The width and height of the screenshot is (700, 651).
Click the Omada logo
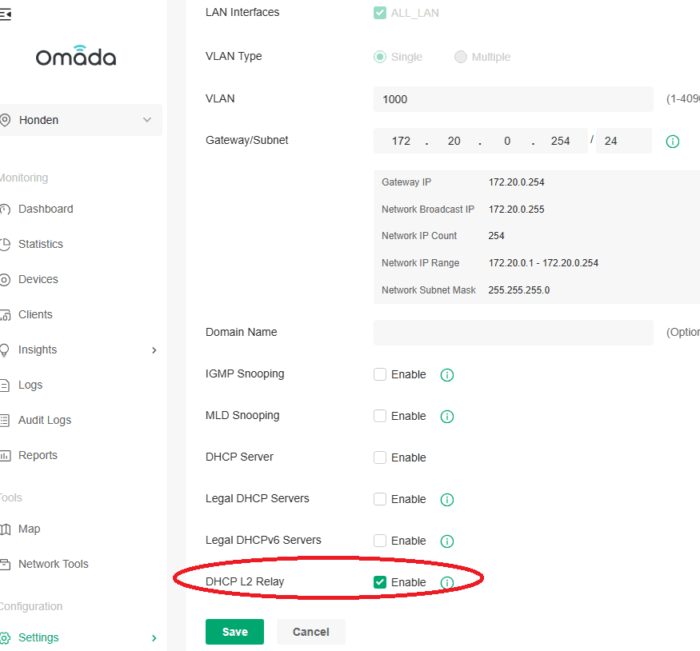point(76,57)
